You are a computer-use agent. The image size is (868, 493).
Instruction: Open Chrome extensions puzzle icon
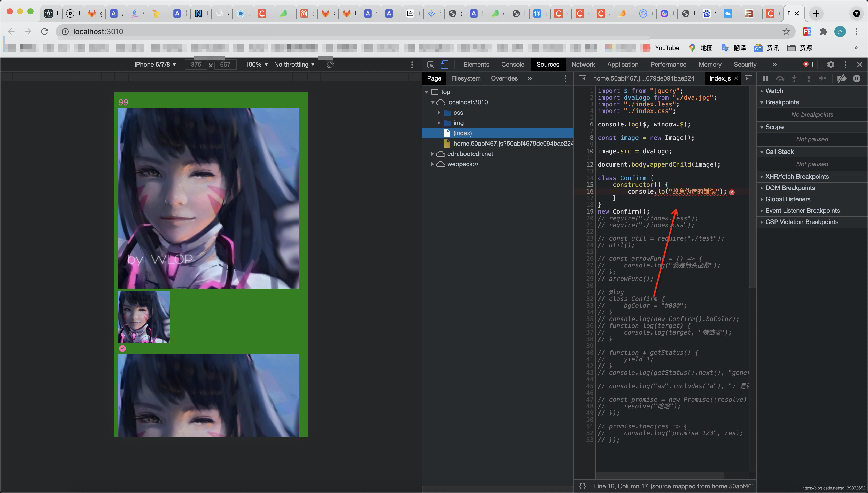pyautogui.click(x=823, y=31)
